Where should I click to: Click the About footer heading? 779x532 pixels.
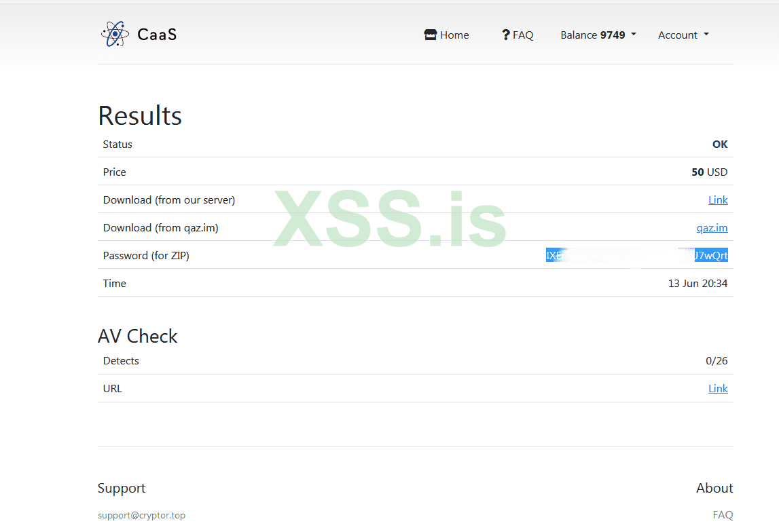714,488
